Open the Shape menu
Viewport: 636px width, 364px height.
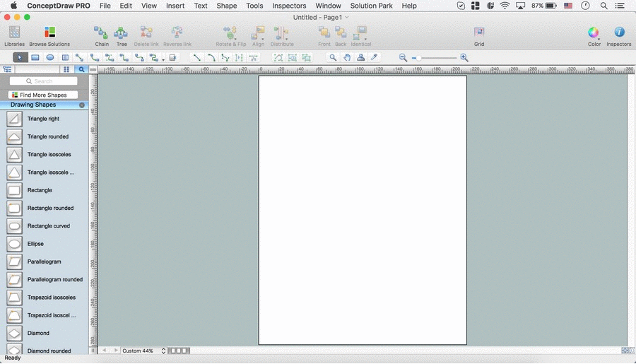[x=227, y=6]
